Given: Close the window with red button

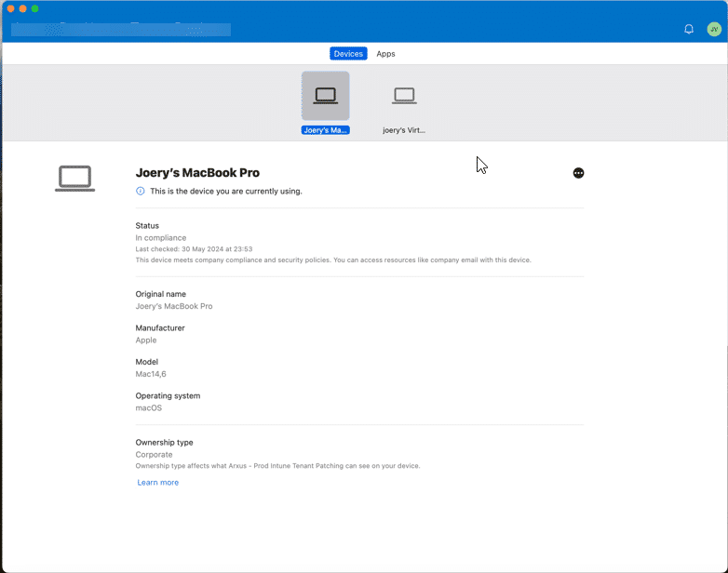Looking at the screenshot, I should [x=10, y=8].
